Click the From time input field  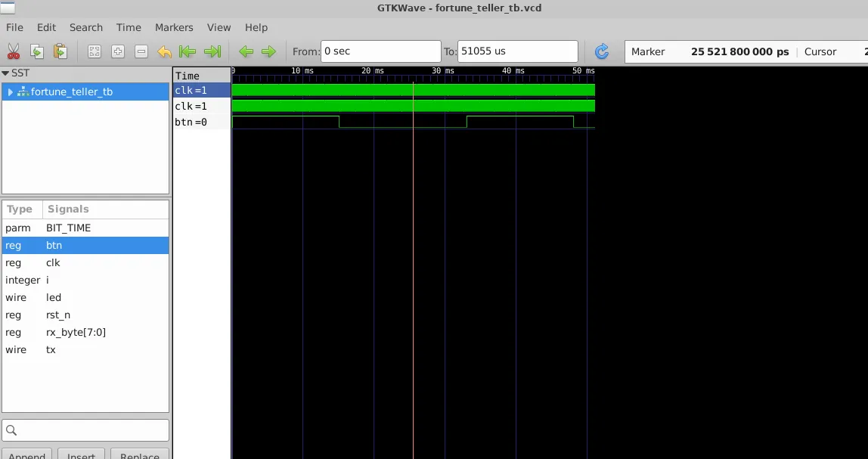[x=380, y=51]
